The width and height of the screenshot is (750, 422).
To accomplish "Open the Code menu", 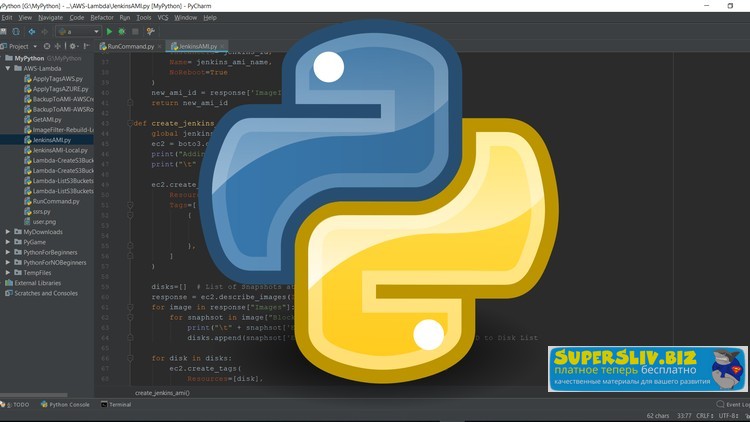I will [x=77, y=18].
